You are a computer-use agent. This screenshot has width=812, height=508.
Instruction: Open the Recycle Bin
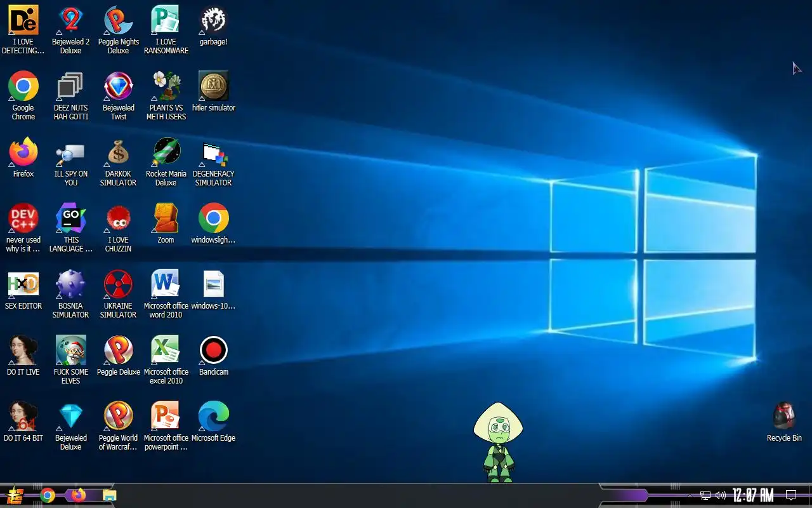tap(784, 422)
